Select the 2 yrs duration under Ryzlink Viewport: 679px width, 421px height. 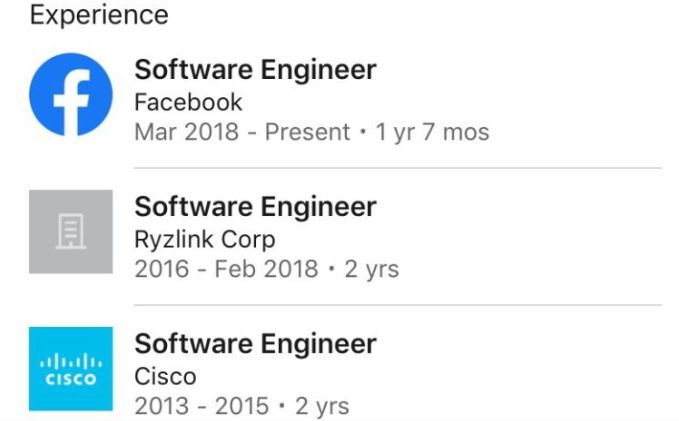tap(372, 269)
